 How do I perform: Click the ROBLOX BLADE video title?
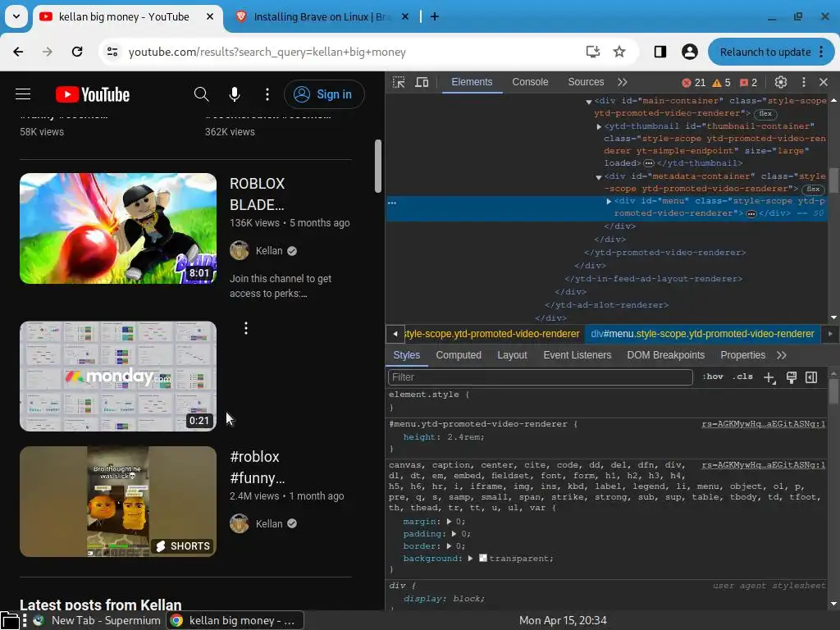point(257,194)
